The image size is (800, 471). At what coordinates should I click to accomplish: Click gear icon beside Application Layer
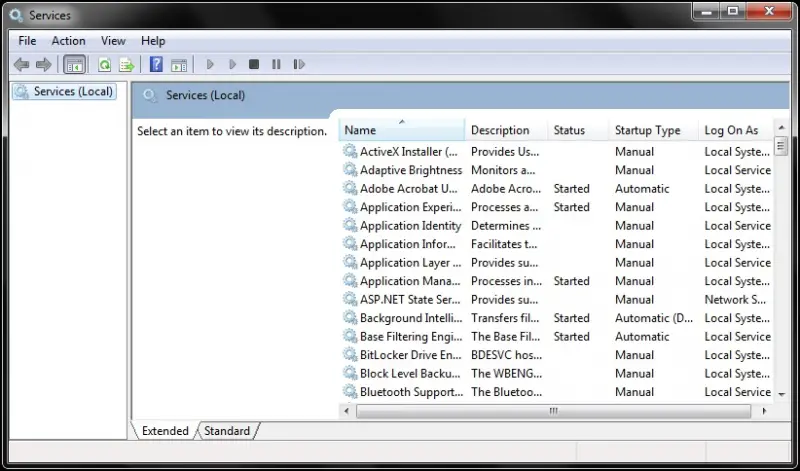point(350,262)
